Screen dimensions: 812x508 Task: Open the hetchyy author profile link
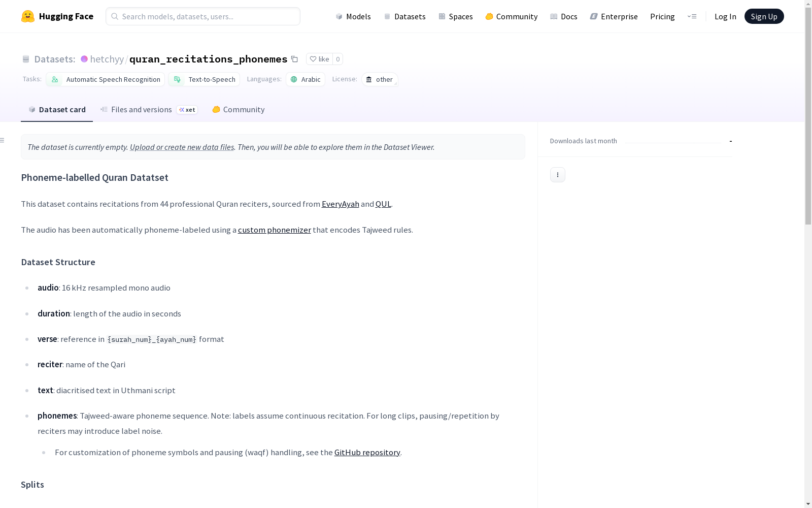(107, 59)
